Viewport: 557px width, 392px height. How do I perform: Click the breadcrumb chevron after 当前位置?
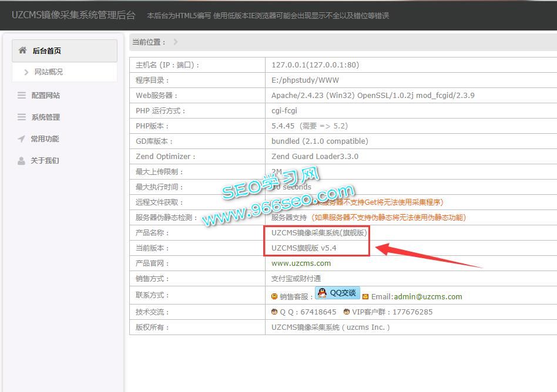coord(176,42)
